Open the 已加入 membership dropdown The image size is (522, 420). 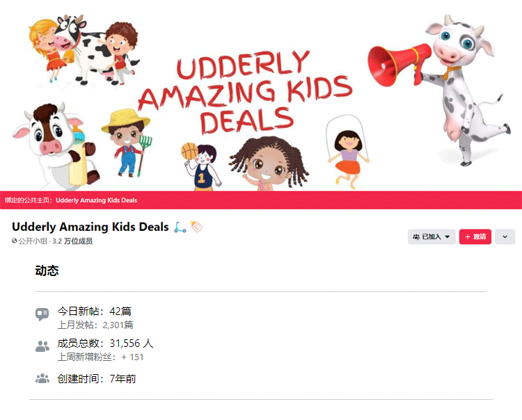pyautogui.click(x=432, y=236)
